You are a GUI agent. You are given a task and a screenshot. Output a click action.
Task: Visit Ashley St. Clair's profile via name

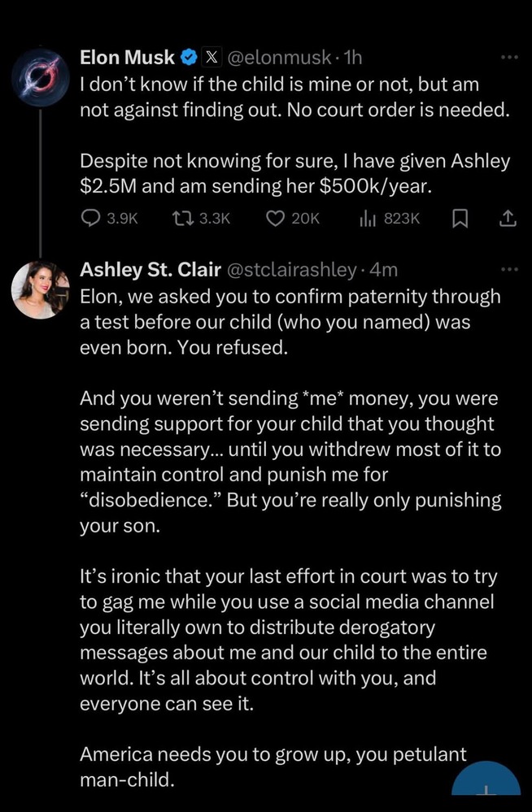[x=143, y=269]
